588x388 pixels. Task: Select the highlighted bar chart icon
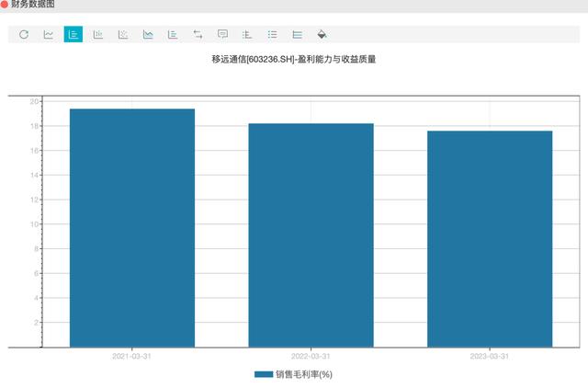click(73, 34)
